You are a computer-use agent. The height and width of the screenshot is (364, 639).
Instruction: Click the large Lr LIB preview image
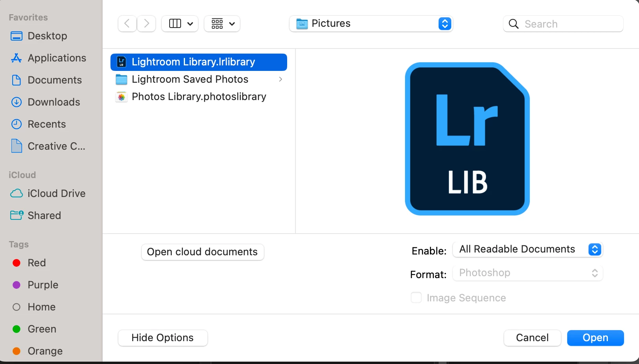[467, 139]
